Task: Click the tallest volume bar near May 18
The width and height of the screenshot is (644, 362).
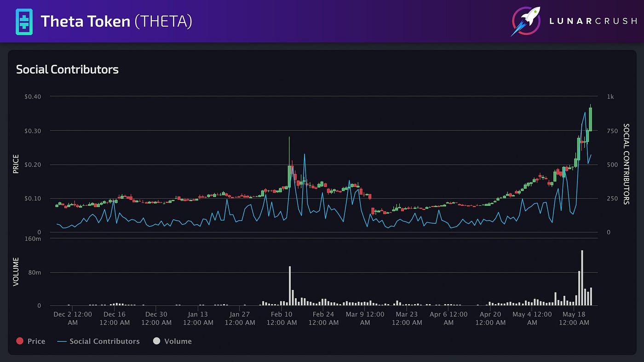Action: [x=582, y=278]
